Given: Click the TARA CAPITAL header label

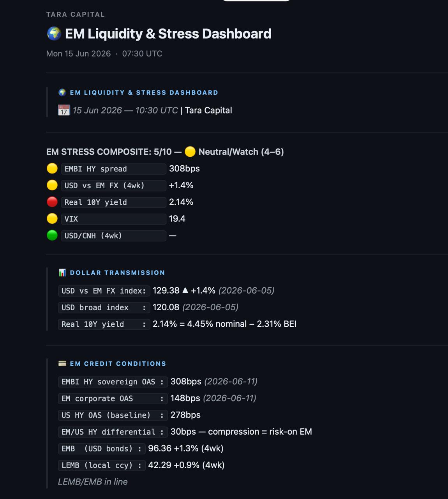Looking at the screenshot, I should coord(76,14).
